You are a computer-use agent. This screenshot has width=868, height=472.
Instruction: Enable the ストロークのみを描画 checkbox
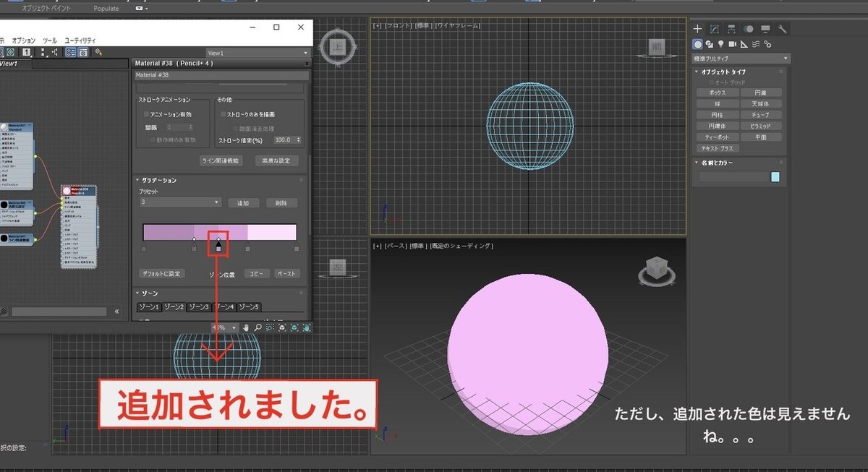[x=224, y=114]
